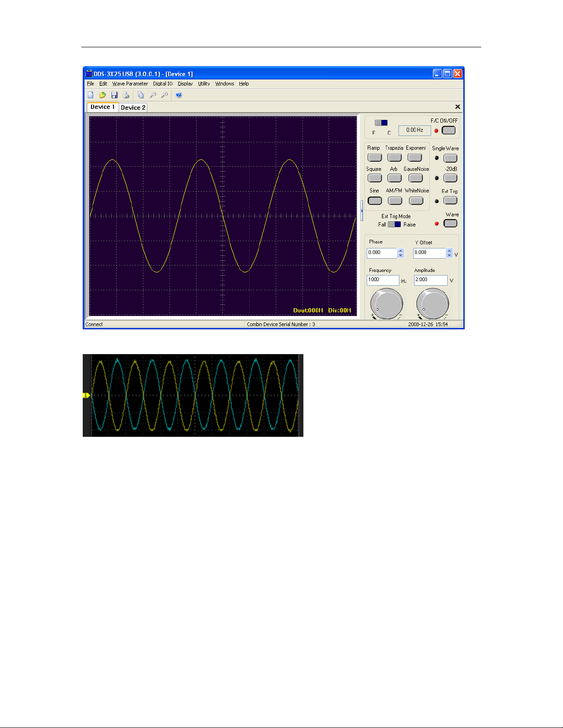
Task: Click the Connect status bar text
Action: [x=94, y=324]
